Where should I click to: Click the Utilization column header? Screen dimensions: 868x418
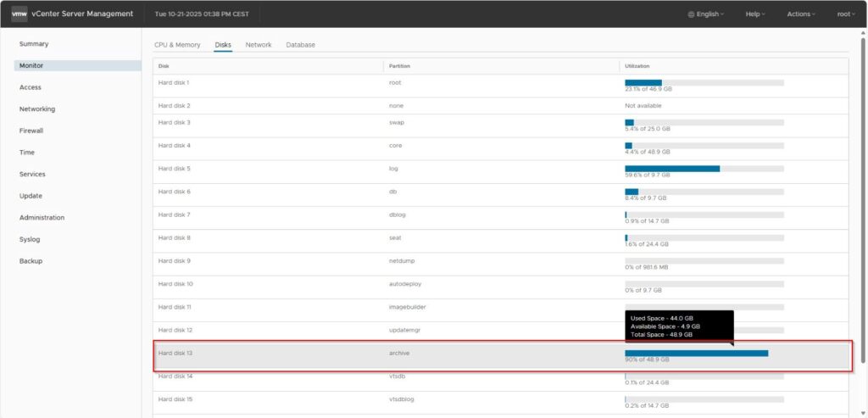click(x=637, y=65)
